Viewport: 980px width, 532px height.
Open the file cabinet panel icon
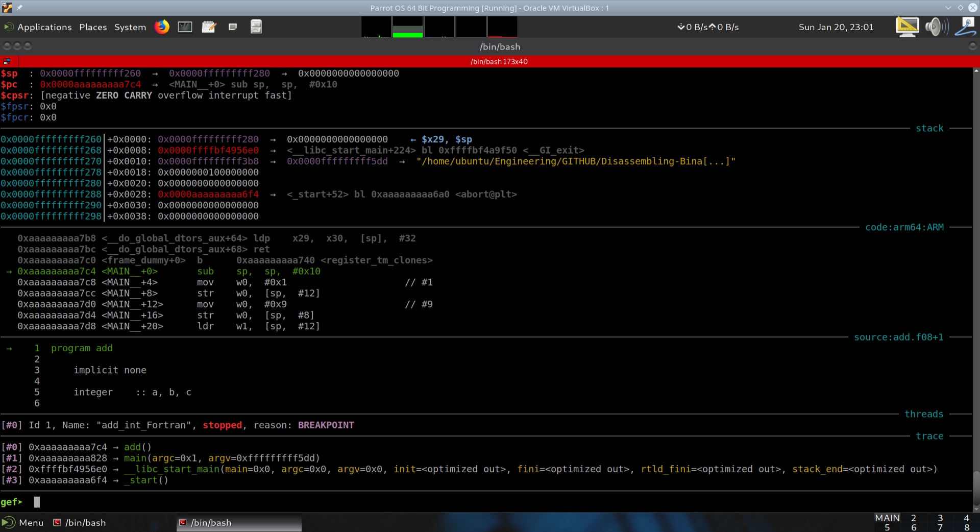256,27
